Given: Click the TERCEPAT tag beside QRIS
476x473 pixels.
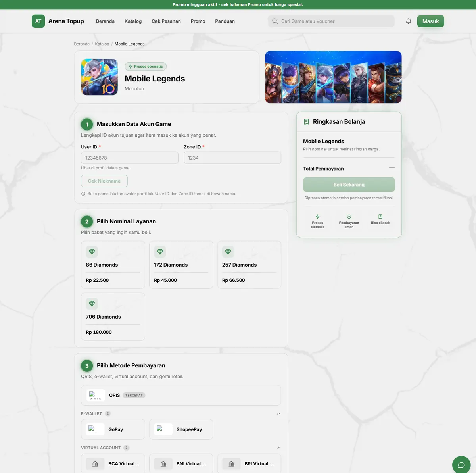Looking at the screenshot, I should pos(134,396).
